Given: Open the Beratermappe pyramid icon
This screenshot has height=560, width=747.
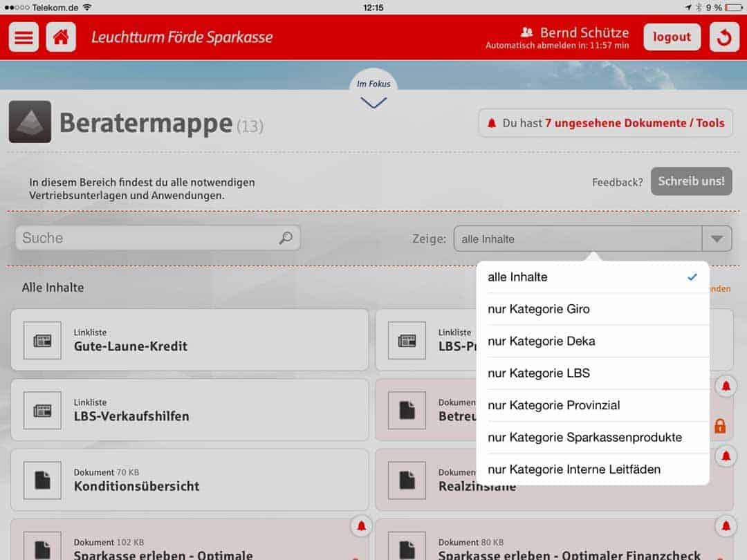Looking at the screenshot, I should (30, 122).
